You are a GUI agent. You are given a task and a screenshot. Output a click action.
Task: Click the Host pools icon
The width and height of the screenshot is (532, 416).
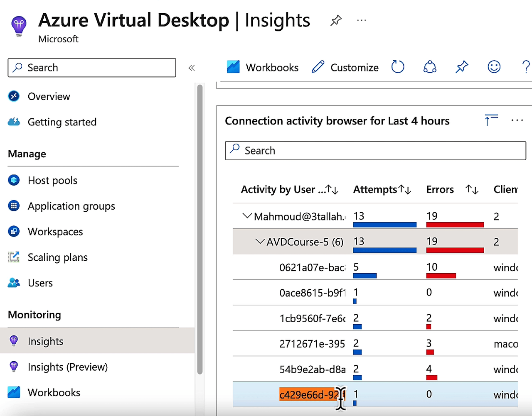(14, 180)
